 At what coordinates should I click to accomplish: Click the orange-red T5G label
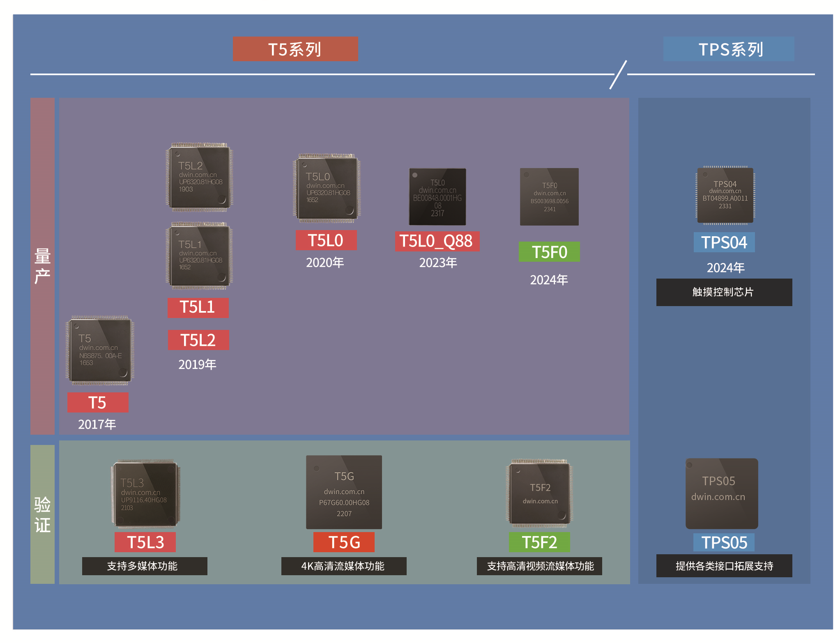click(x=344, y=542)
